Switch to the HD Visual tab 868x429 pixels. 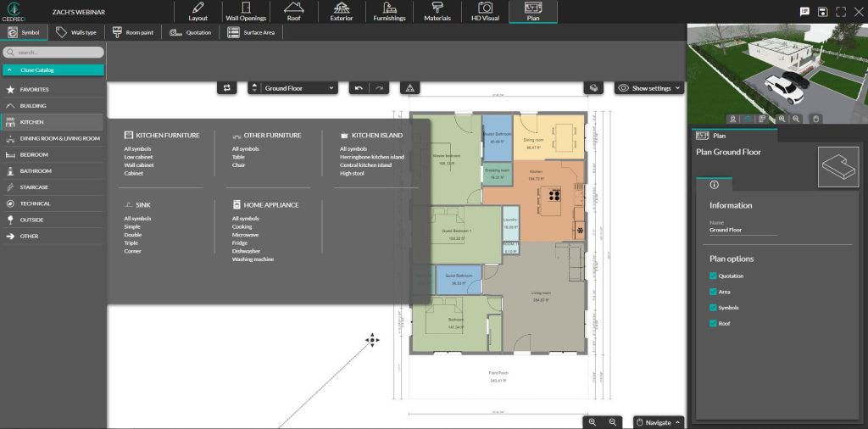click(x=485, y=12)
